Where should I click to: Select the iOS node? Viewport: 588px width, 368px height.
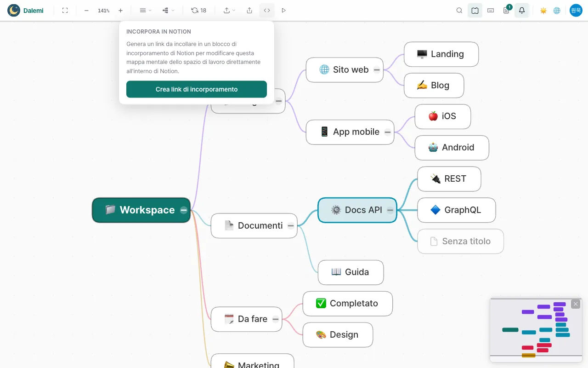click(443, 116)
